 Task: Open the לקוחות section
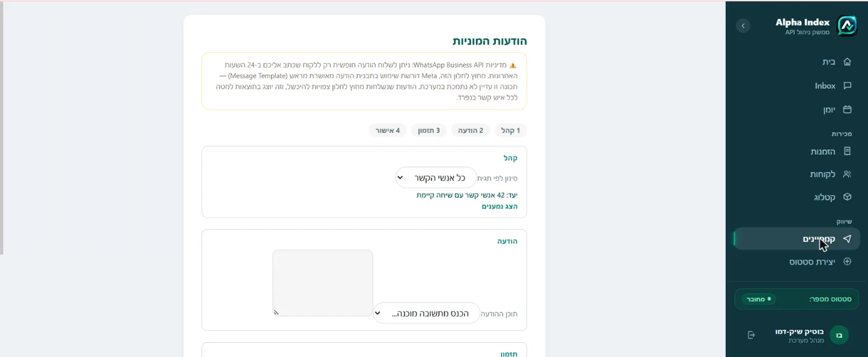coord(797,174)
